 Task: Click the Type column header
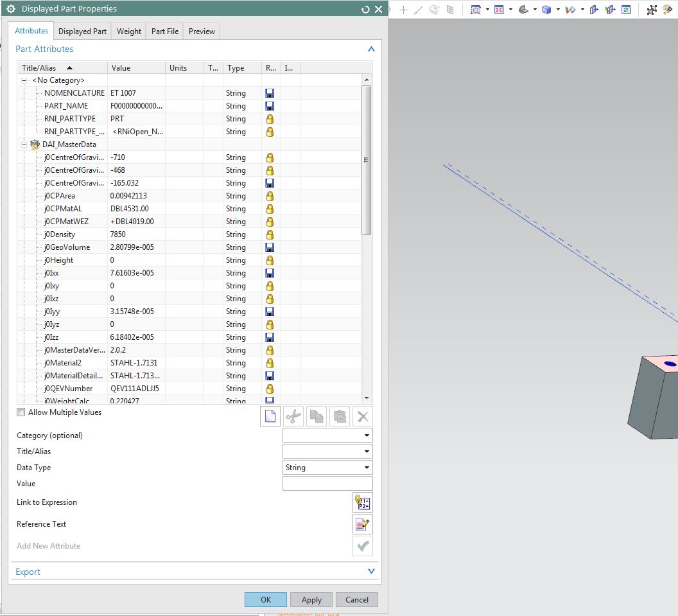tap(242, 68)
